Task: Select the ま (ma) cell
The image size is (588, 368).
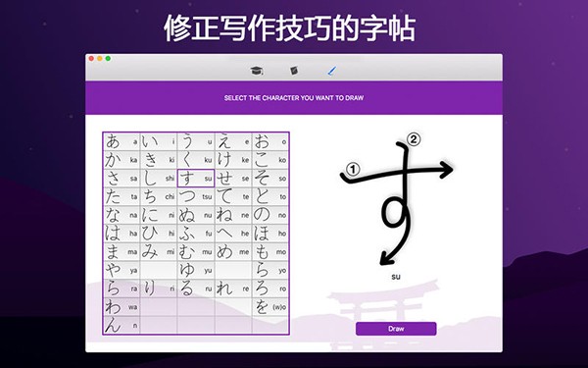Action: tap(122, 252)
